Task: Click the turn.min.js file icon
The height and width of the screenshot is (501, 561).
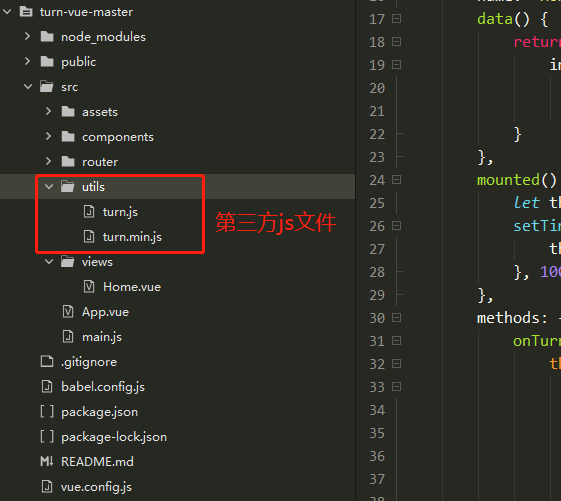Action: pos(89,237)
